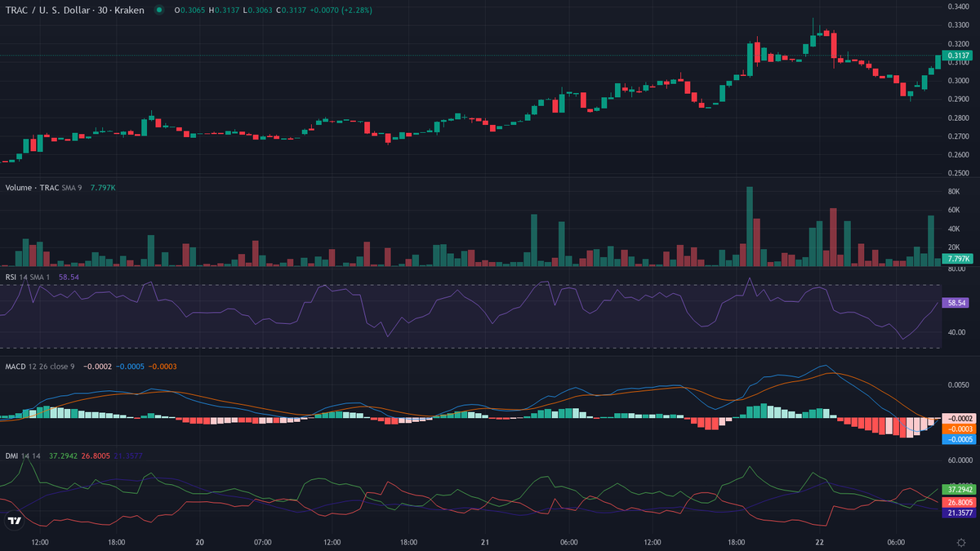Click the Volume legend value 7.797K
Image resolution: width=980 pixels, height=551 pixels.
[103, 188]
